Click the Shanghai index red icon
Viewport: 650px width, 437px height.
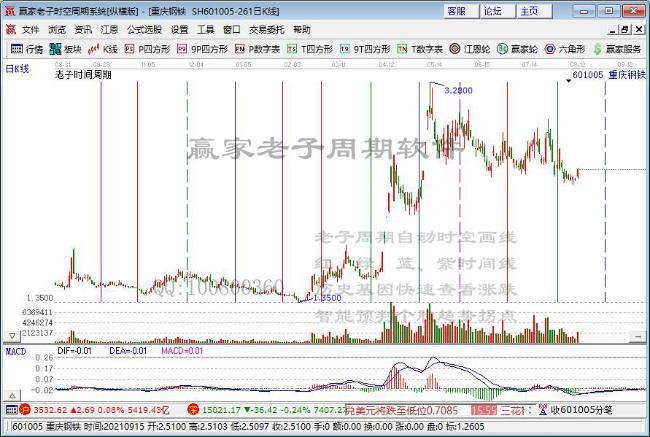pyautogui.click(x=25, y=410)
